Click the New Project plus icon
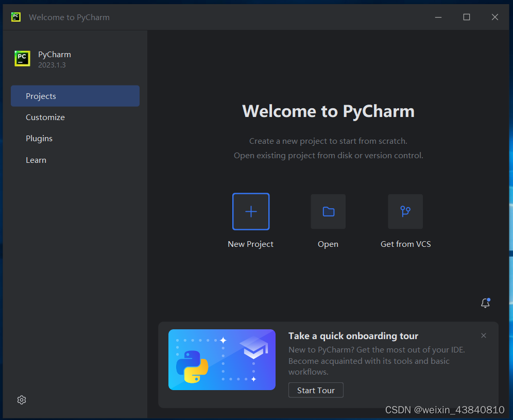Screen dimensions: 513x420 click(251, 211)
